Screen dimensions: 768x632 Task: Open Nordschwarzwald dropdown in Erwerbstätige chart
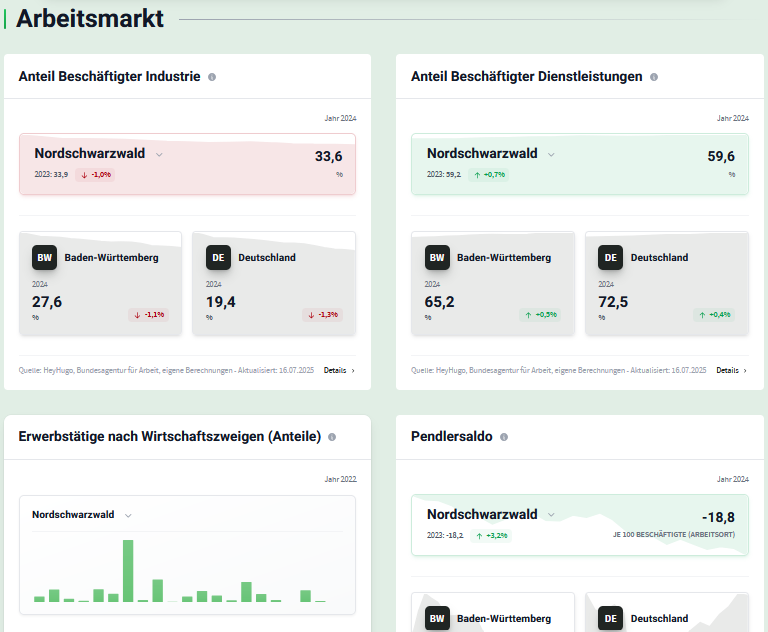128,516
